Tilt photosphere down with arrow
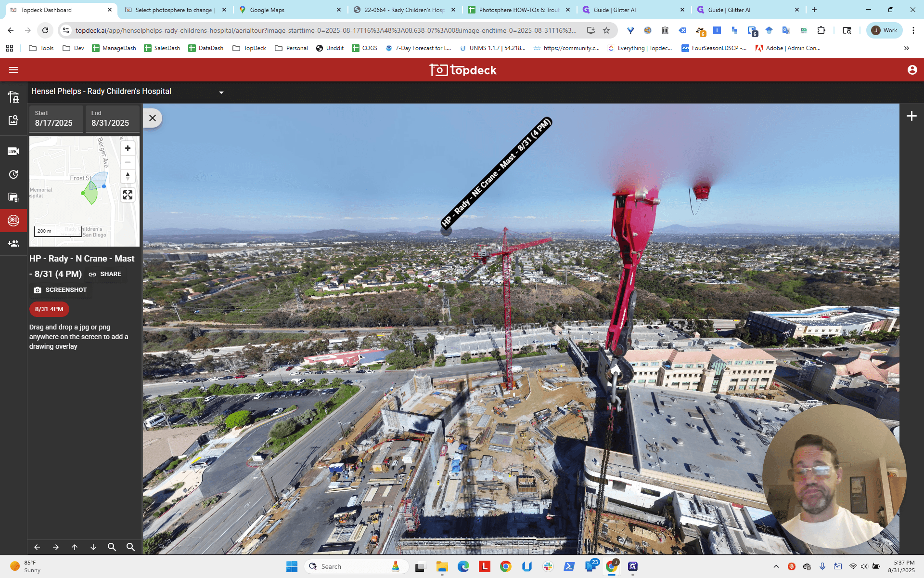 (x=93, y=547)
